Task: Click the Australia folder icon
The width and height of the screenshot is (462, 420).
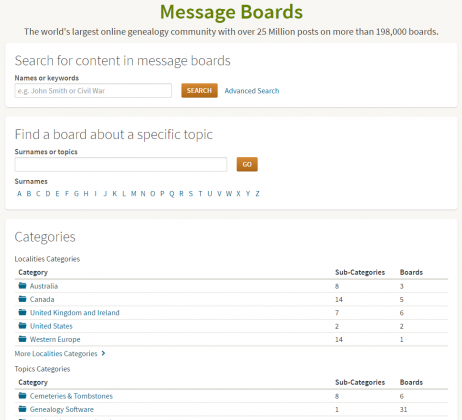Action: pyautogui.click(x=22, y=286)
